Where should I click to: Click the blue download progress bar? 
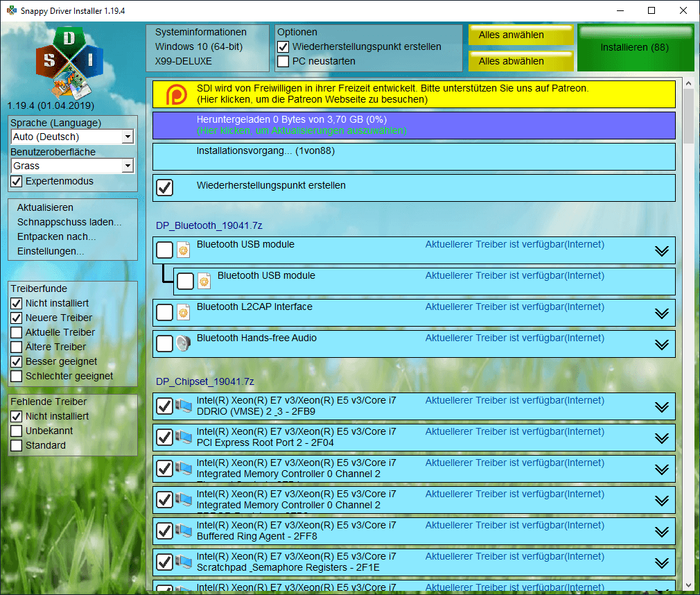414,125
